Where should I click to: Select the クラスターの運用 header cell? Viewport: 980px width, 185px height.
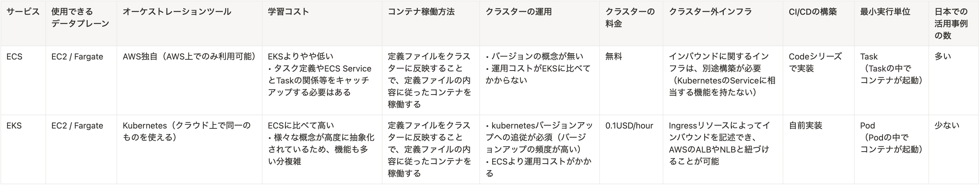point(539,23)
